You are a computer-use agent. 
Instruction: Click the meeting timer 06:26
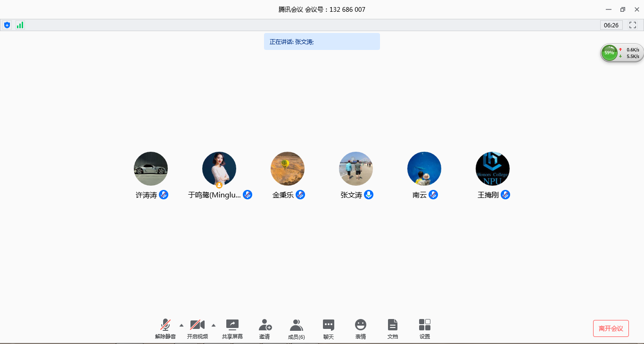coord(611,25)
